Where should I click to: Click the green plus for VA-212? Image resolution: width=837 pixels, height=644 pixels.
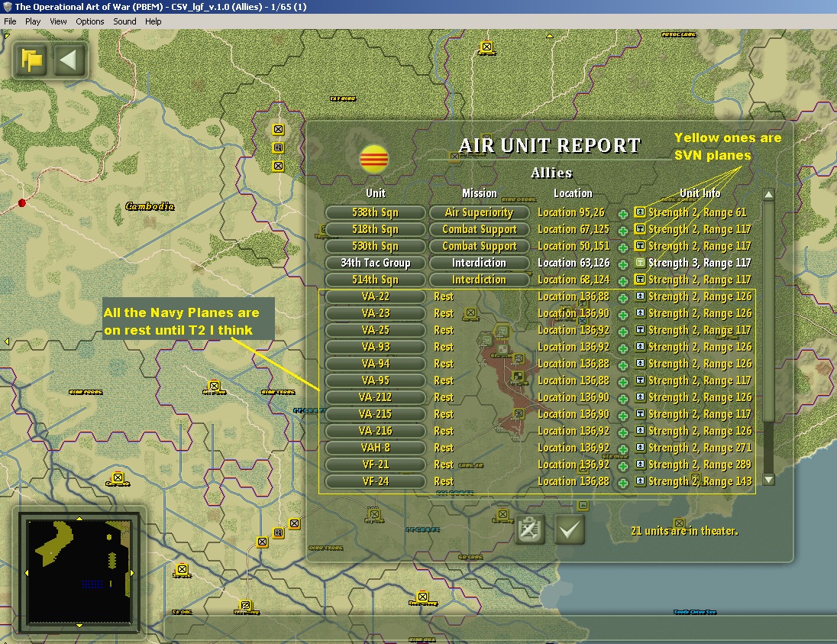622,399
